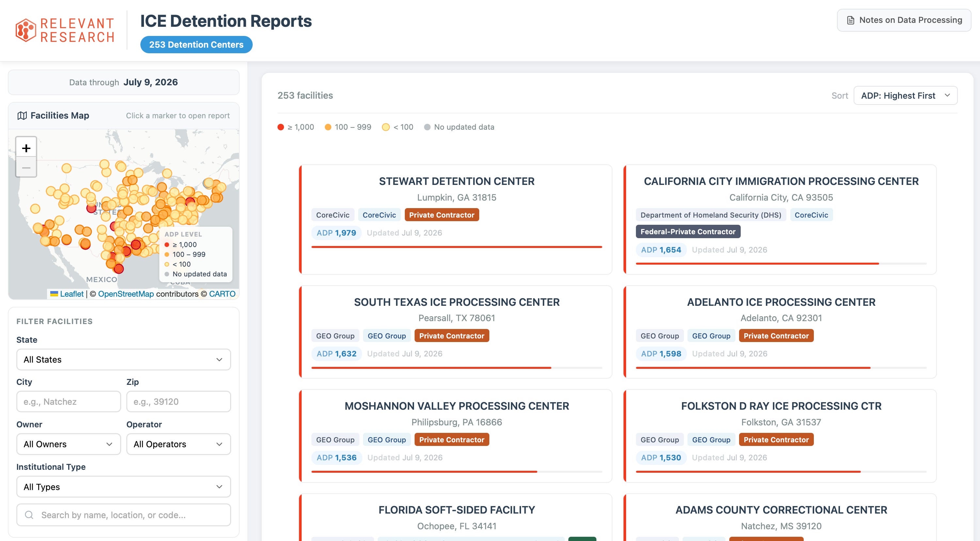Click the Private Contractor tag on Stewart card

click(x=442, y=215)
